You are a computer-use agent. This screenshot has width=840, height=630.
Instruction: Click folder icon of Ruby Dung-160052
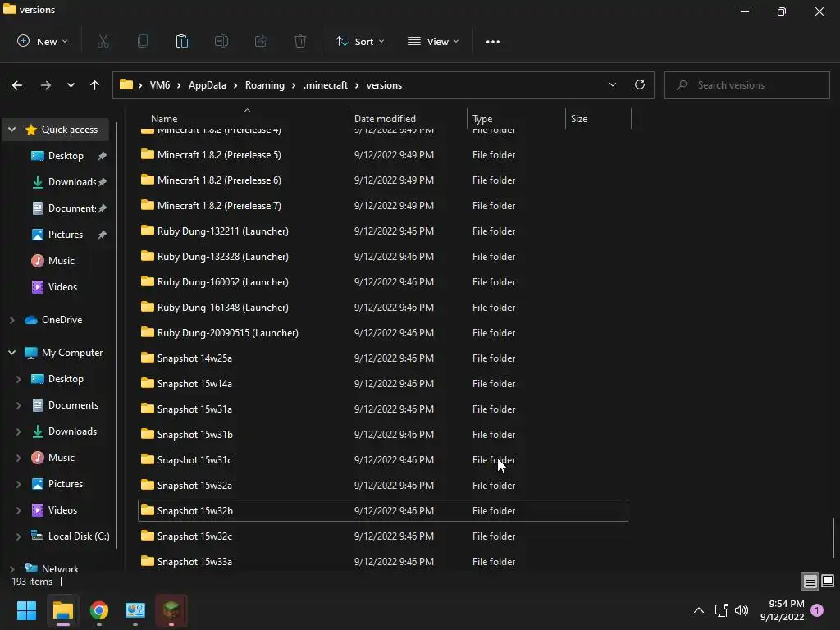(148, 281)
